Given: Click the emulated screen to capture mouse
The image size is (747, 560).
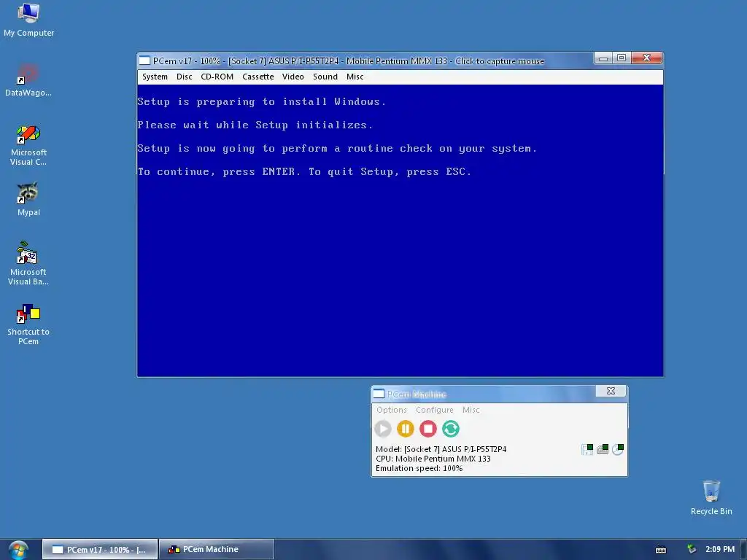Looking at the screenshot, I should [400, 230].
